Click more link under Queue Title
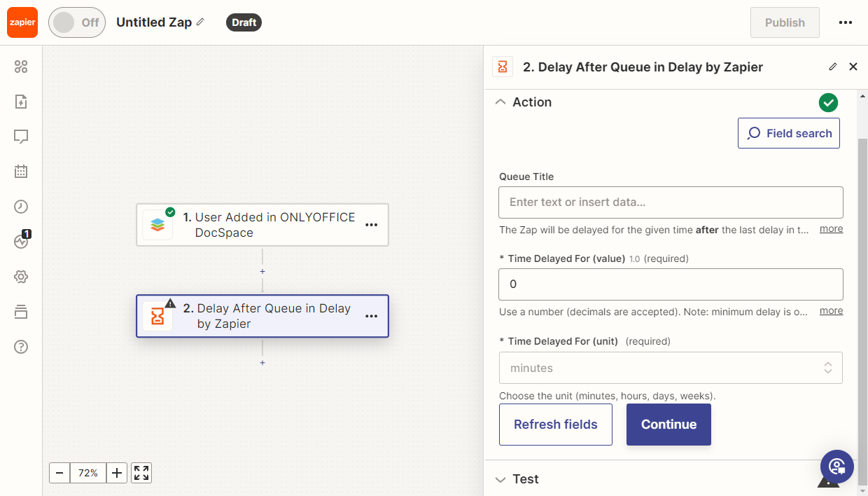868x496 pixels. 831,229
